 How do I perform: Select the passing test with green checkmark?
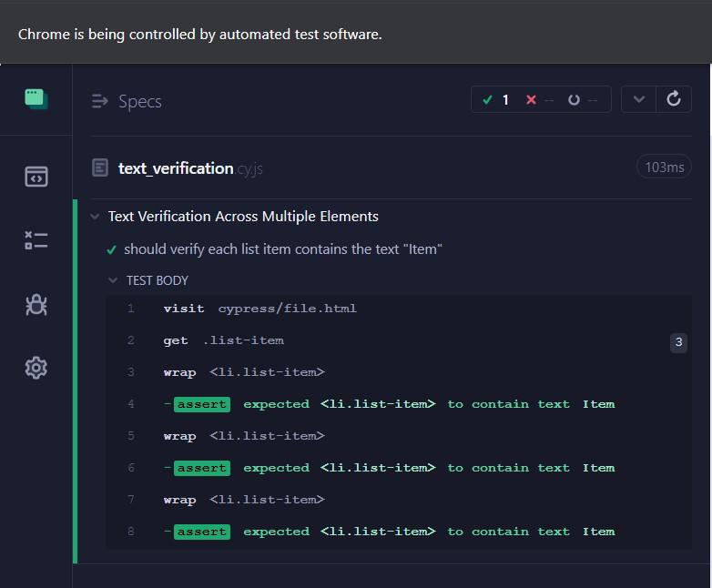click(282, 248)
